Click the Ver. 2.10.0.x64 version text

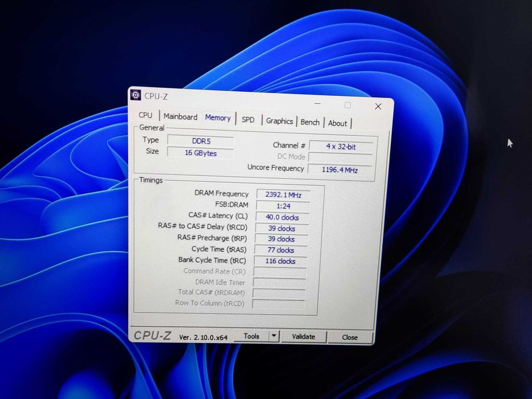[203, 337]
